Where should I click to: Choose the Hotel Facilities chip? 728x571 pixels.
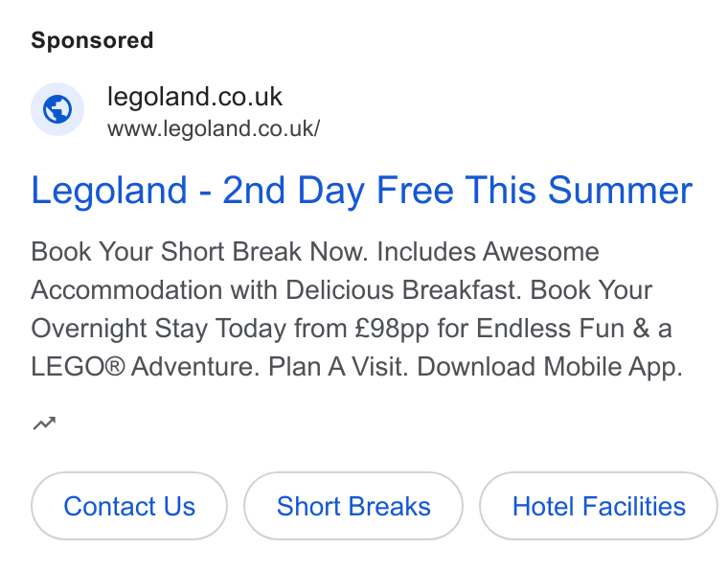(599, 506)
